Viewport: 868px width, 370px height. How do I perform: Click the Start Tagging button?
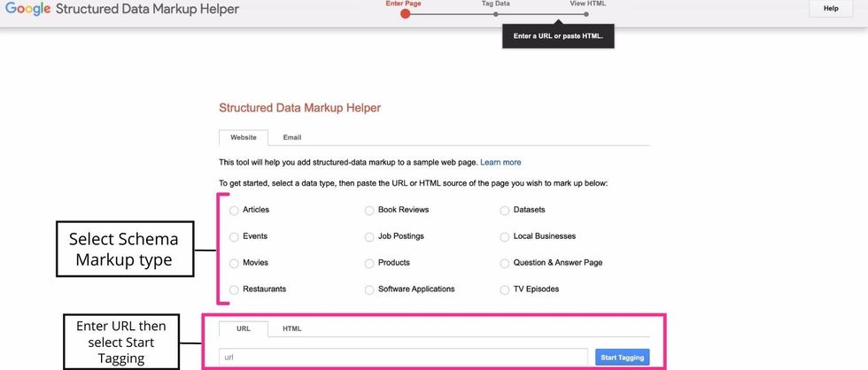[622, 358]
